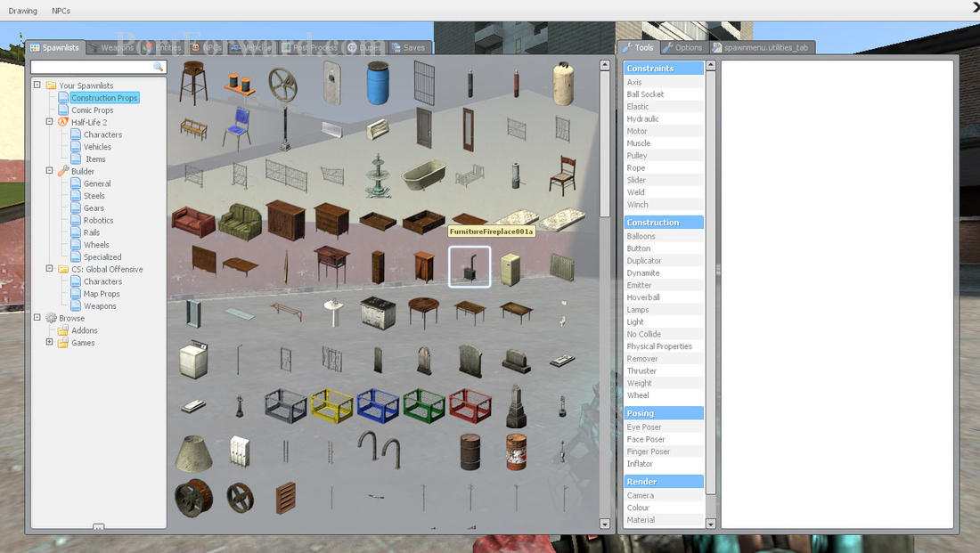This screenshot has height=553, width=980.
Task: Spawn the red explosive barrel prop
Action: pyautogui.click(x=516, y=451)
